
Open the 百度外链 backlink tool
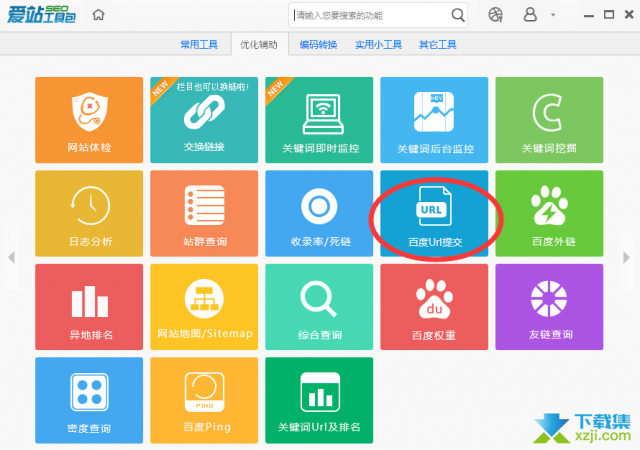coord(549,213)
